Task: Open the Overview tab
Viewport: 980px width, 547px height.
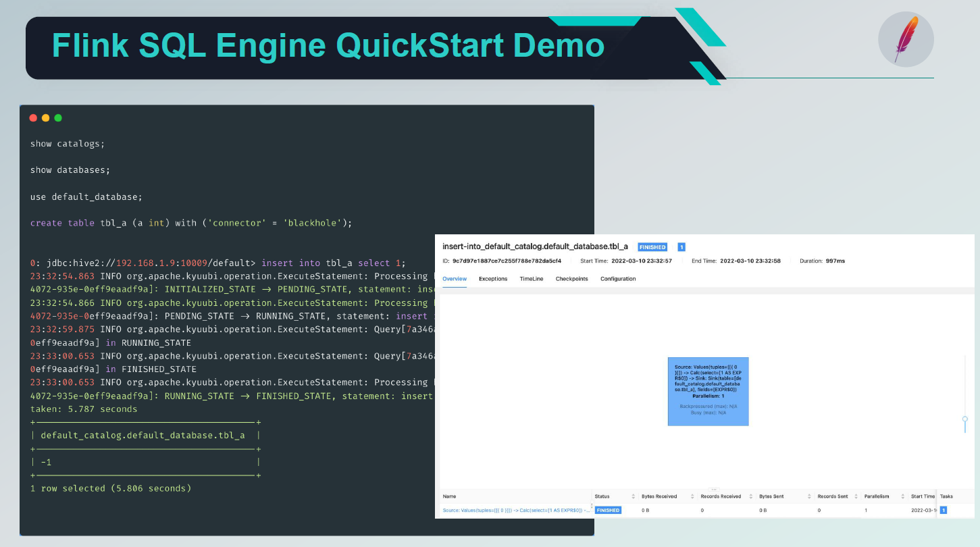Action: pos(455,279)
